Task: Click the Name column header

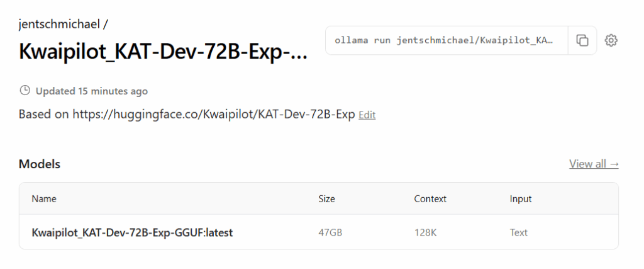Action: pos(44,198)
